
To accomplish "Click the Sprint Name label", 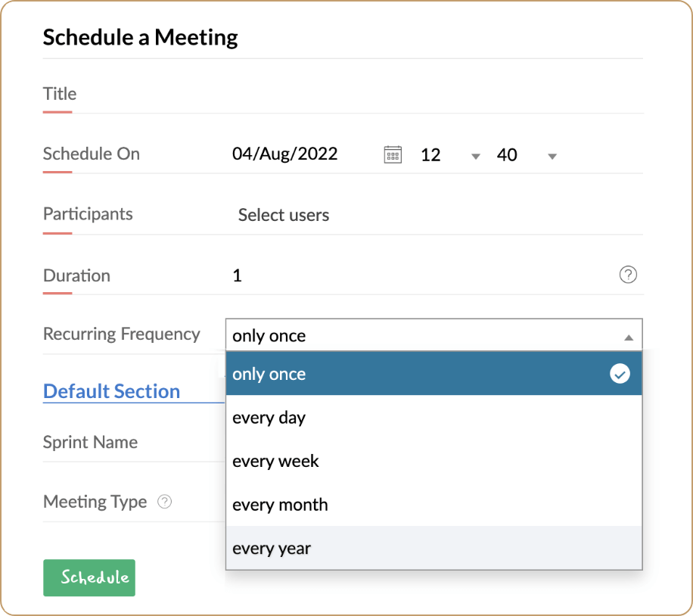I will pos(90,442).
